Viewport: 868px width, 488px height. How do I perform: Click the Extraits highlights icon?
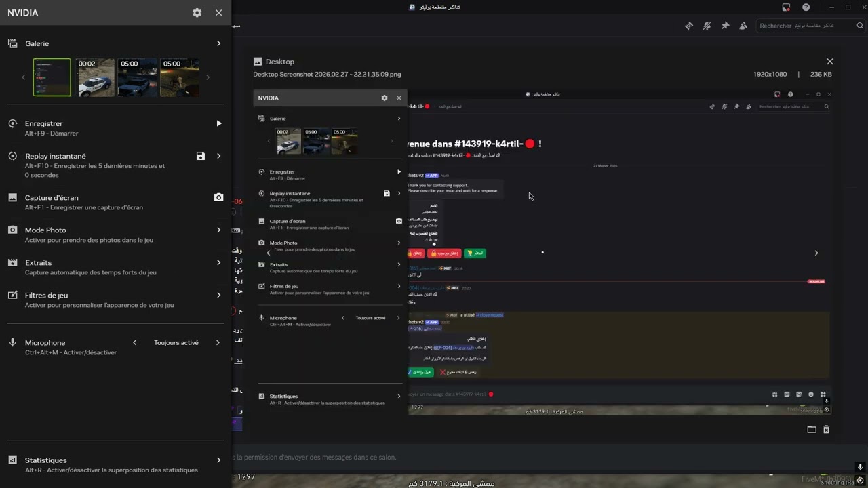[x=12, y=262]
